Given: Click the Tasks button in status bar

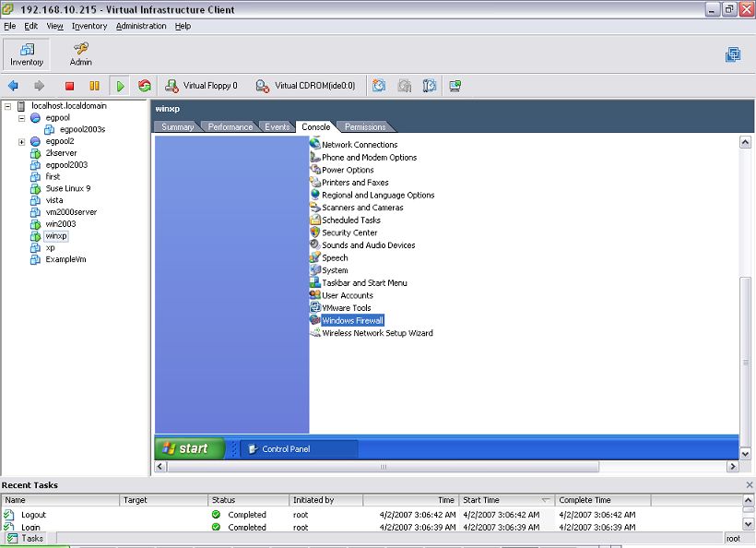Looking at the screenshot, I should tap(28, 539).
